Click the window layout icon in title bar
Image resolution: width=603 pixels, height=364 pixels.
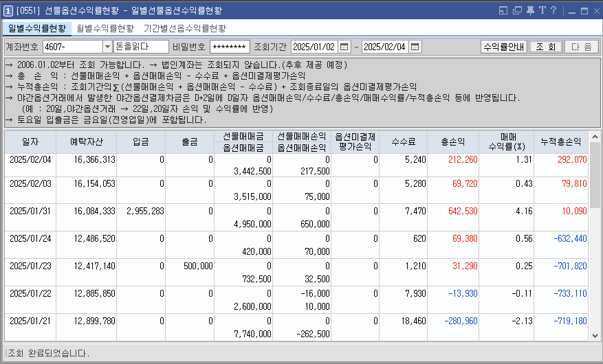pos(503,10)
